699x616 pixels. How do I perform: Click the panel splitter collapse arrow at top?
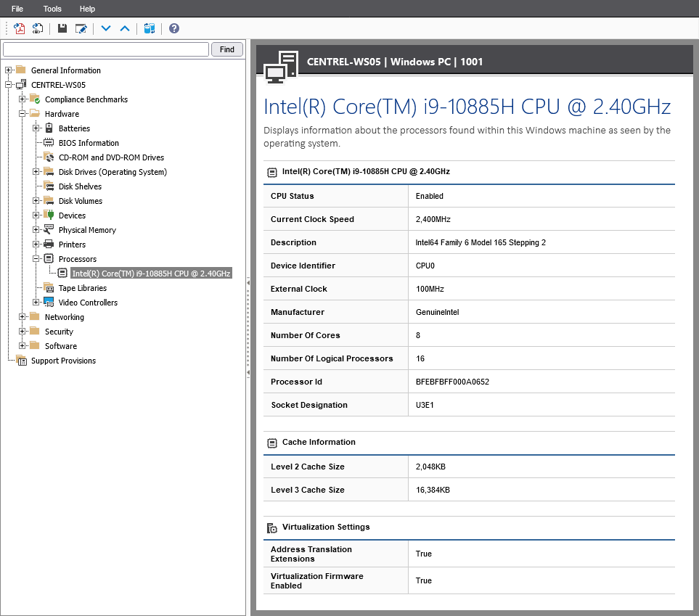click(x=248, y=282)
